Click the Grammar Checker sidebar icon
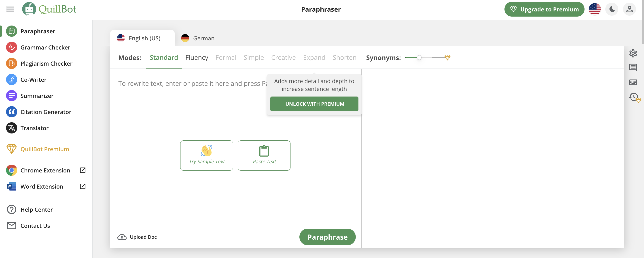Viewport: 644px width, 258px height. (x=11, y=47)
